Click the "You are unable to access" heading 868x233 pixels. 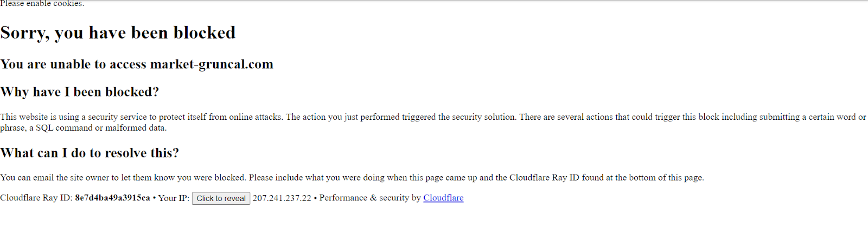(x=74, y=64)
